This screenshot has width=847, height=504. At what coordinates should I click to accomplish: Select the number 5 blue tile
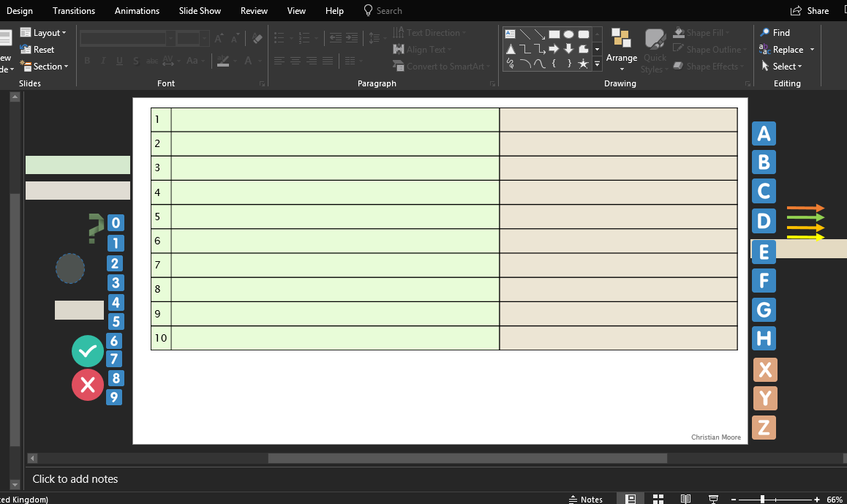pos(116,322)
